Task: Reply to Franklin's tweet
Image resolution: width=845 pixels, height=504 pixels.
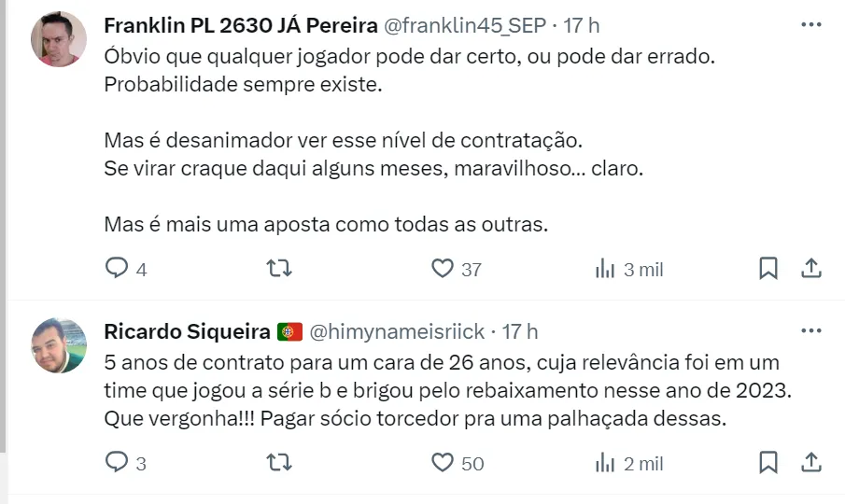Action: point(117,269)
